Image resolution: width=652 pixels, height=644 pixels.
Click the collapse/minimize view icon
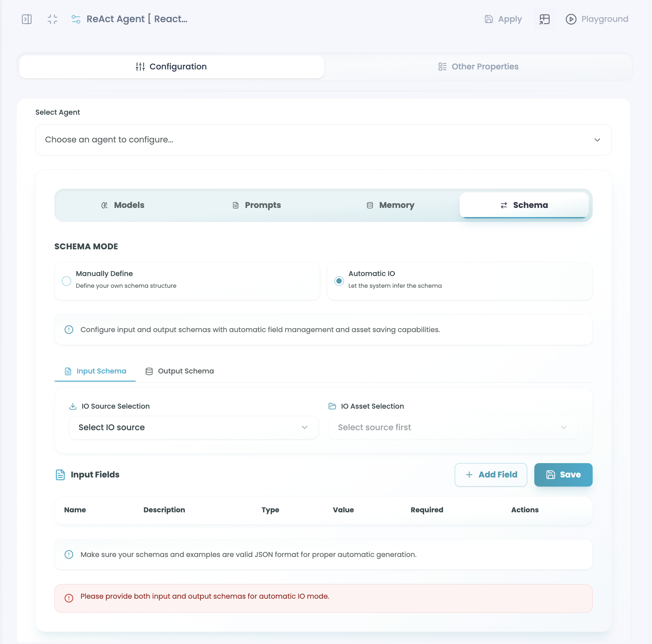point(52,19)
